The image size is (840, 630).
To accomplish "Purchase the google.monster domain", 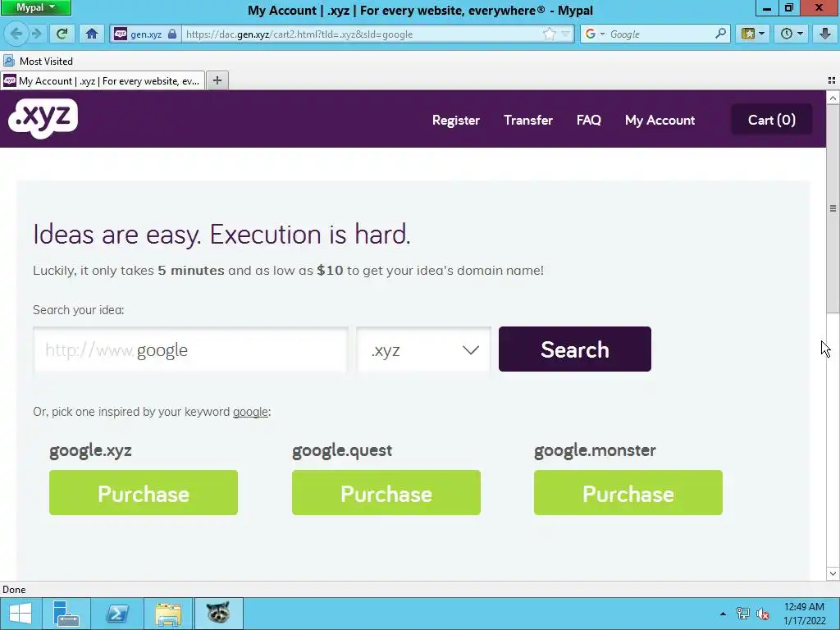I will (628, 493).
